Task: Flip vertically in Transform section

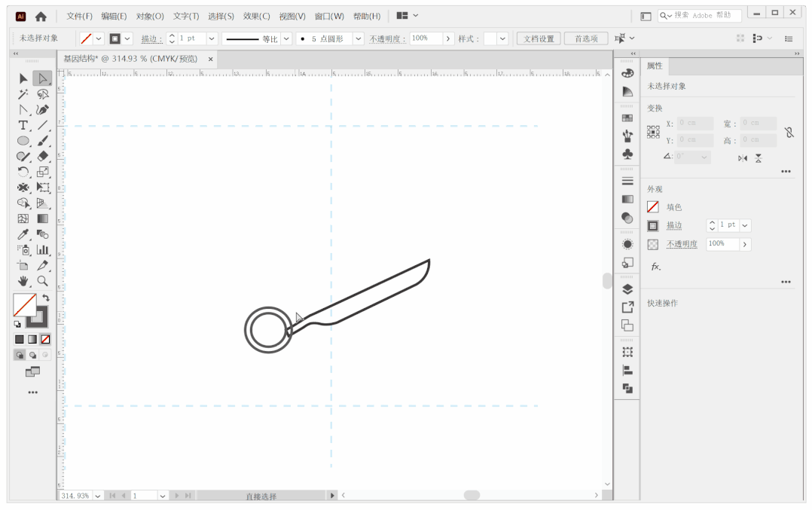Action: (x=758, y=158)
